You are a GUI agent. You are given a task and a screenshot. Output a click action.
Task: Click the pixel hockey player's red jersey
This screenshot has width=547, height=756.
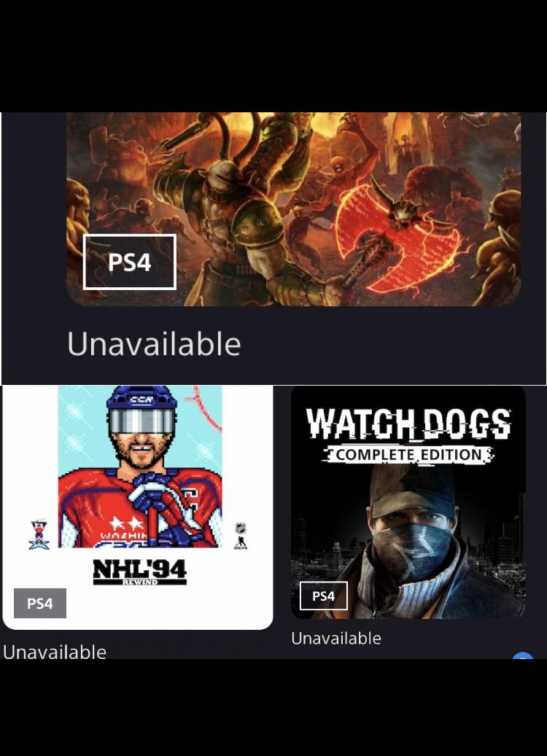click(x=140, y=511)
